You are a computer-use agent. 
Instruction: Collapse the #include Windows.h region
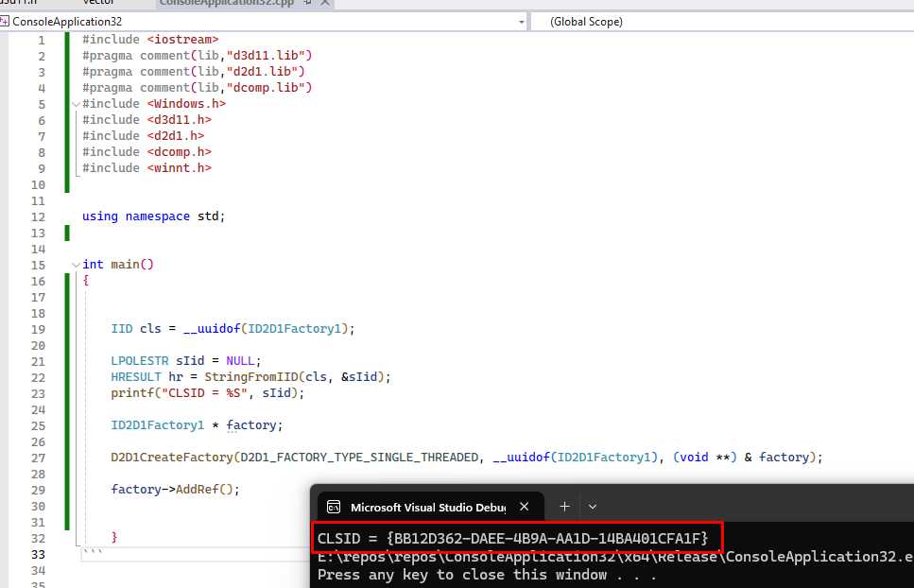pos(76,104)
